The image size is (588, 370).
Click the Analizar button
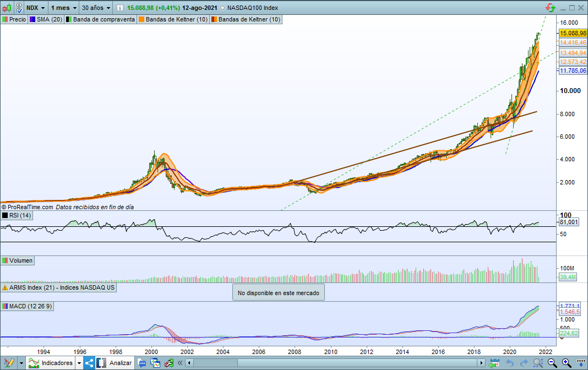click(x=115, y=363)
